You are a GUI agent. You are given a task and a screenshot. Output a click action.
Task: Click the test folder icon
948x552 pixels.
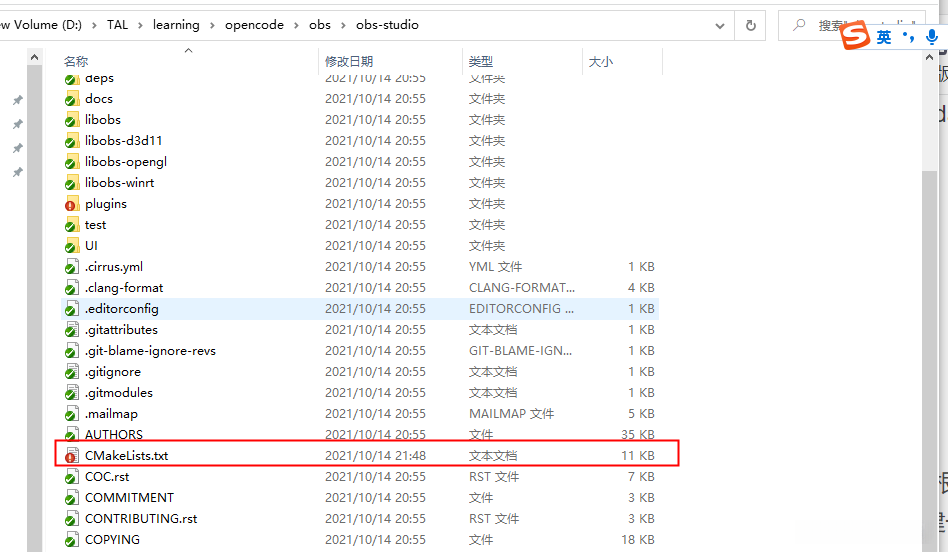click(72, 225)
